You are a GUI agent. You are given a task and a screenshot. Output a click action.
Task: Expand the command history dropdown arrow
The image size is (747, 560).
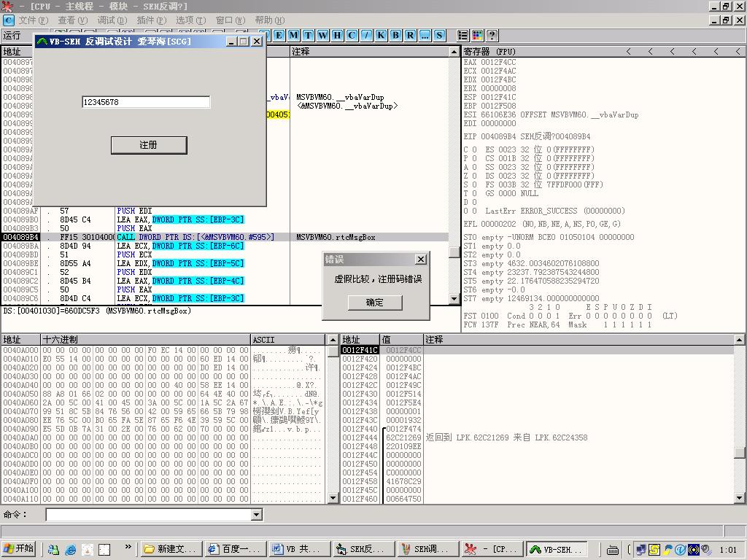[x=257, y=514]
